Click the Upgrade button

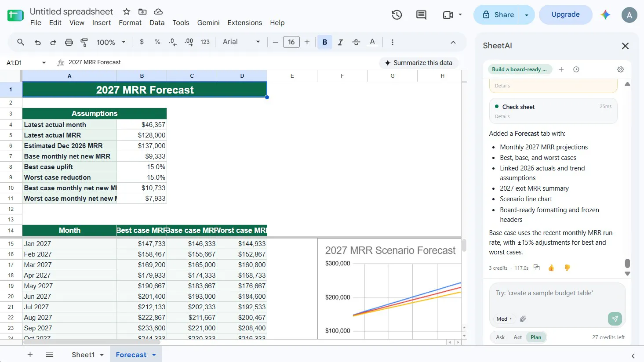565,14
